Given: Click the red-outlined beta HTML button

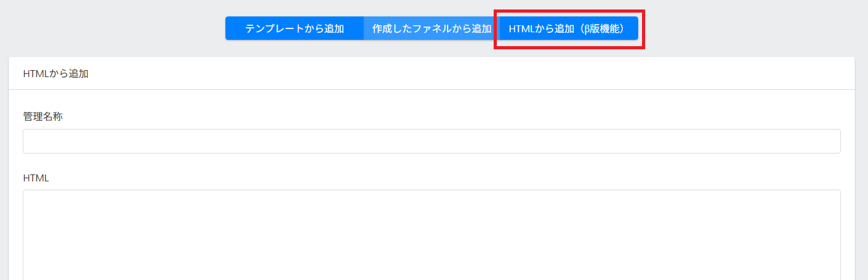Looking at the screenshot, I should coord(568,28).
